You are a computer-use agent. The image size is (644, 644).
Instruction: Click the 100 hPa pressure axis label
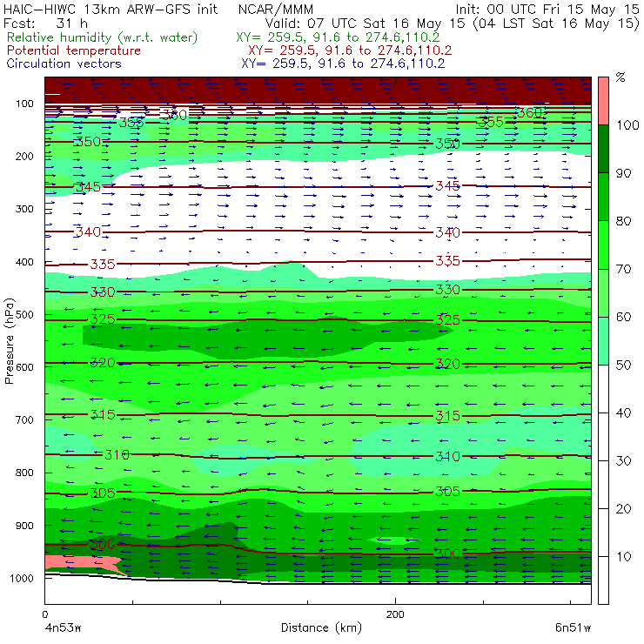point(24,104)
